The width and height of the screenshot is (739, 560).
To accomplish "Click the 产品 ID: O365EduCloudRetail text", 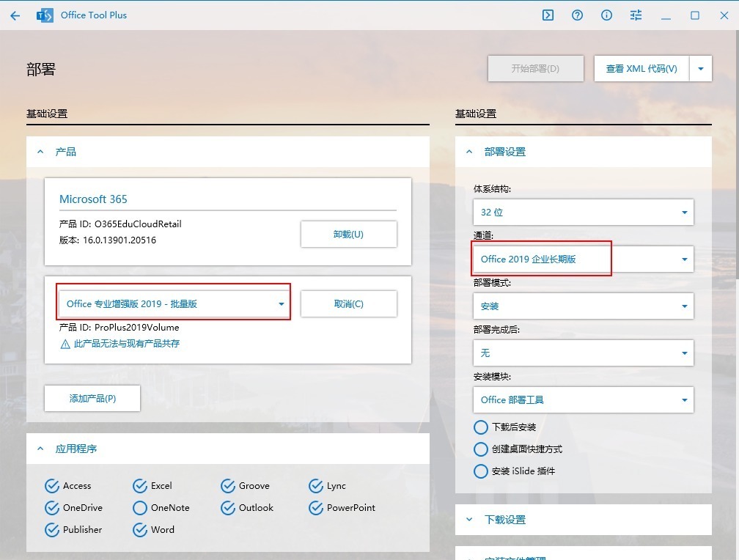I will pyautogui.click(x=120, y=224).
